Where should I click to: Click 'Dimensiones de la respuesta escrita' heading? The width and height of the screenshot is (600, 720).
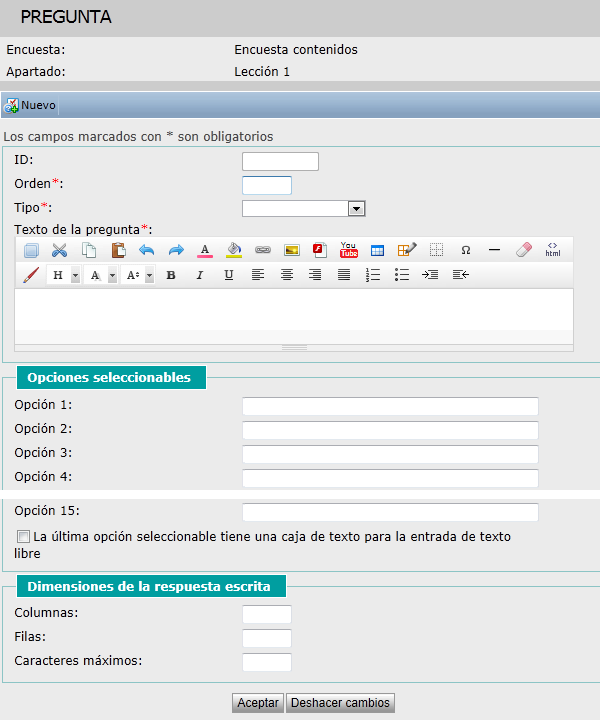point(151,586)
